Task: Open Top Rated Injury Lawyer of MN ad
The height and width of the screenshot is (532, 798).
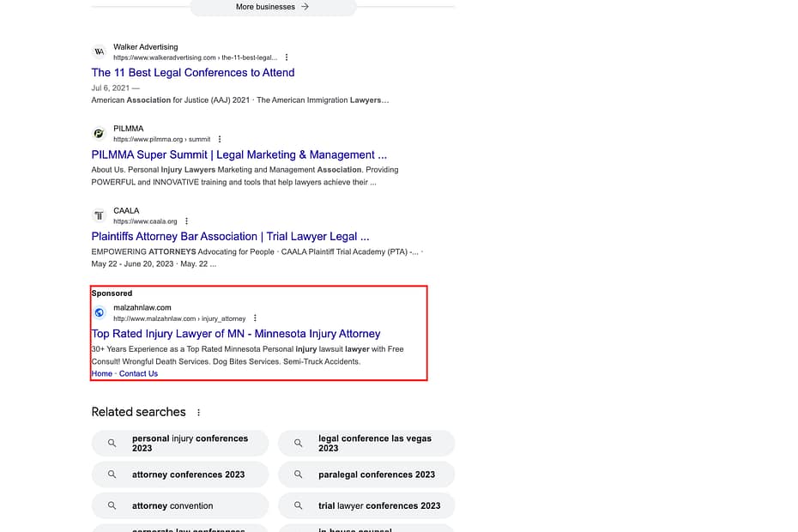Action: click(x=236, y=334)
